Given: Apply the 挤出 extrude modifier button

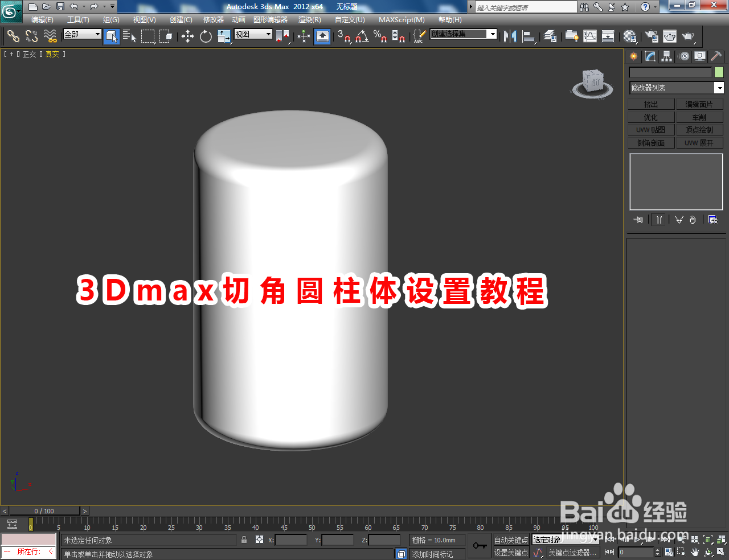Looking at the screenshot, I should point(650,104).
